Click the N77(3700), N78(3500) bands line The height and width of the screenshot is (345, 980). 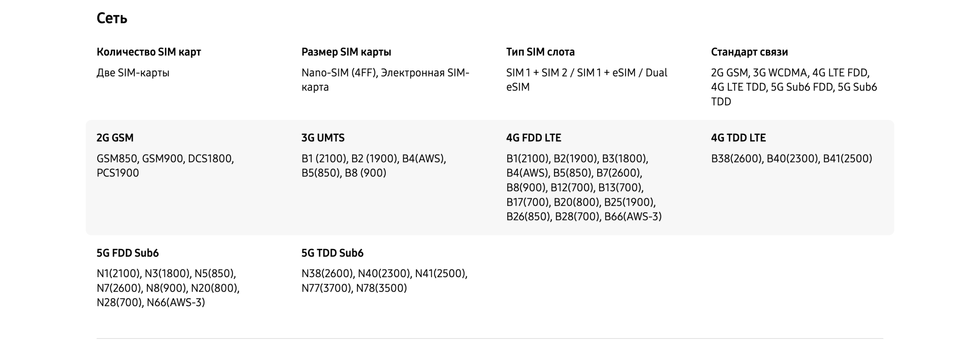(x=354, y=288)
